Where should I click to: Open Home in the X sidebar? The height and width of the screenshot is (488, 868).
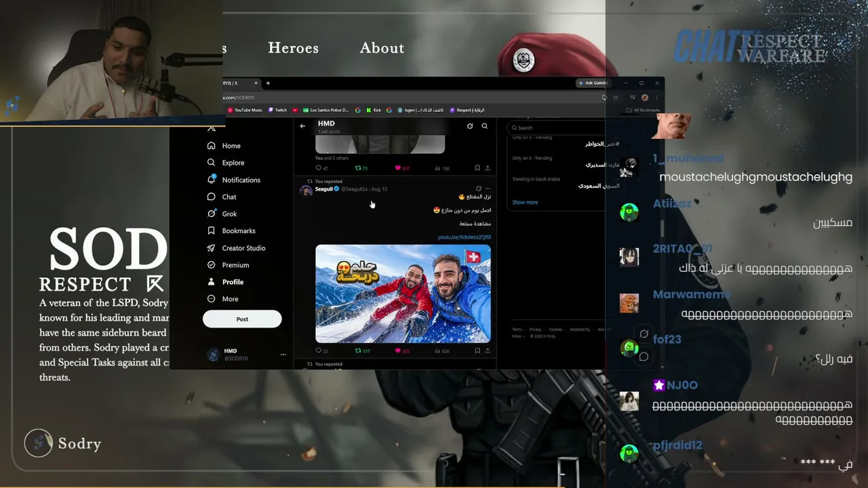click(224, 146)
